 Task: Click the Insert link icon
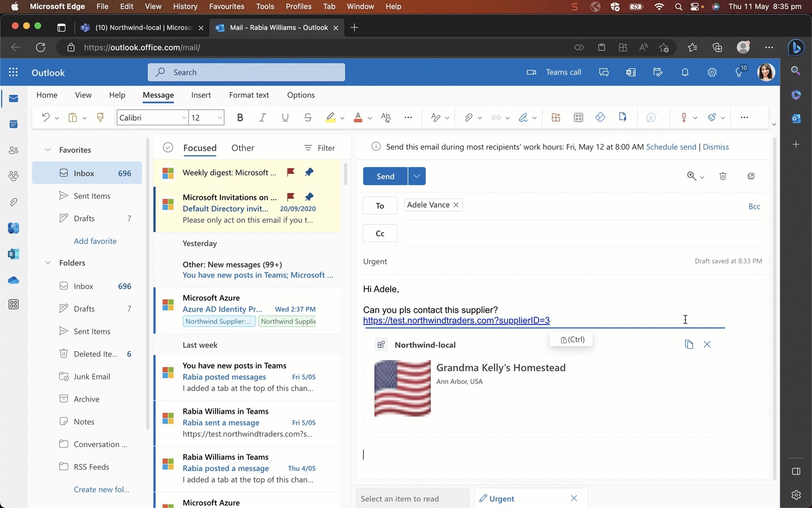point(496,117)
